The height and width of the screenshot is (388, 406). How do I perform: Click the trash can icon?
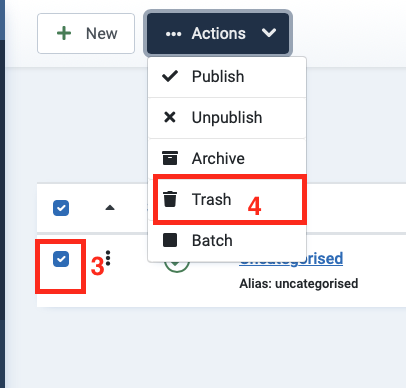[170, 199]
